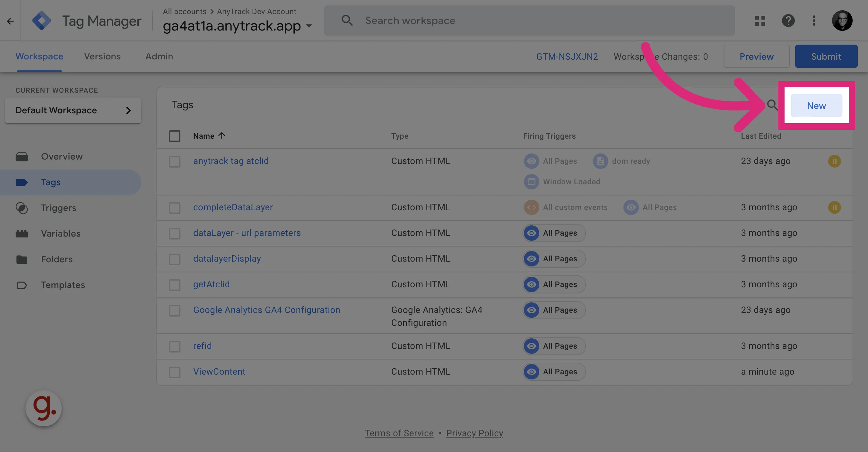Viewport: 868px width, 452px height.
Task: Click the All custom events trigger icon
Action: click(531, 207)
